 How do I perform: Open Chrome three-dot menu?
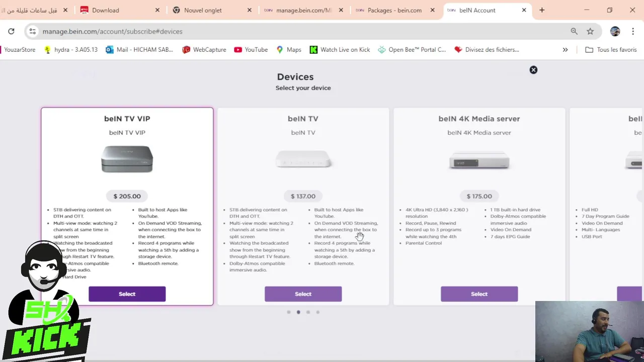pos(632,31)
